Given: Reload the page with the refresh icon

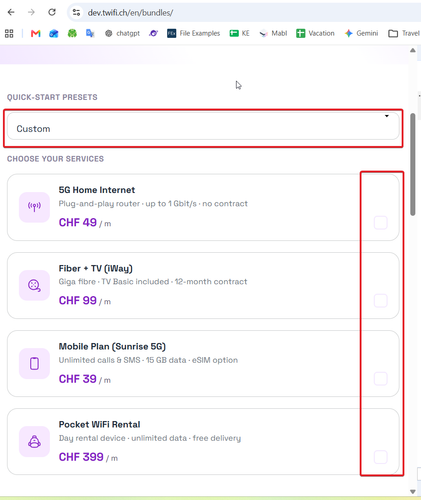Looking at the screenshot, I should [52, 12].
